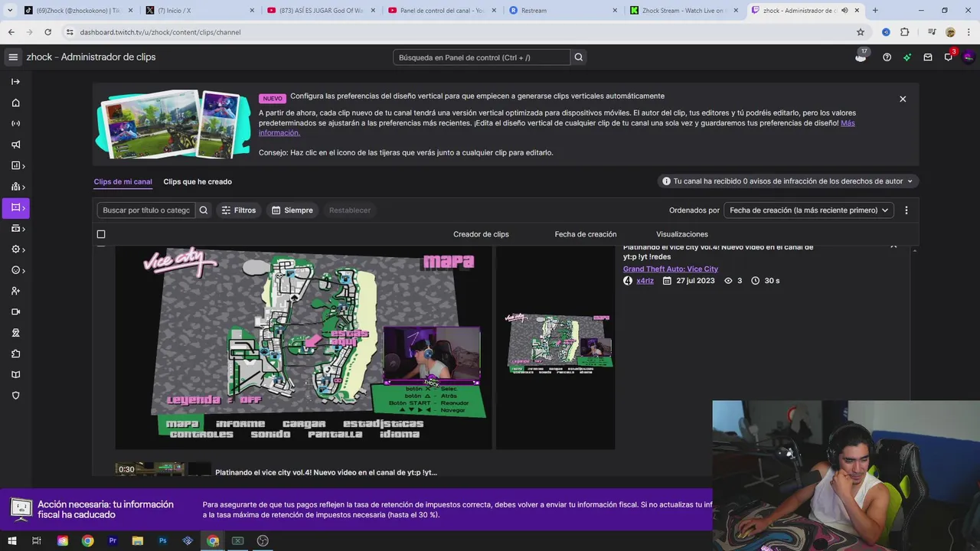Open the Stream Manager broadcast icon
Image resolution: width=980 pixels, height=551 pixels.
[15, 123]
